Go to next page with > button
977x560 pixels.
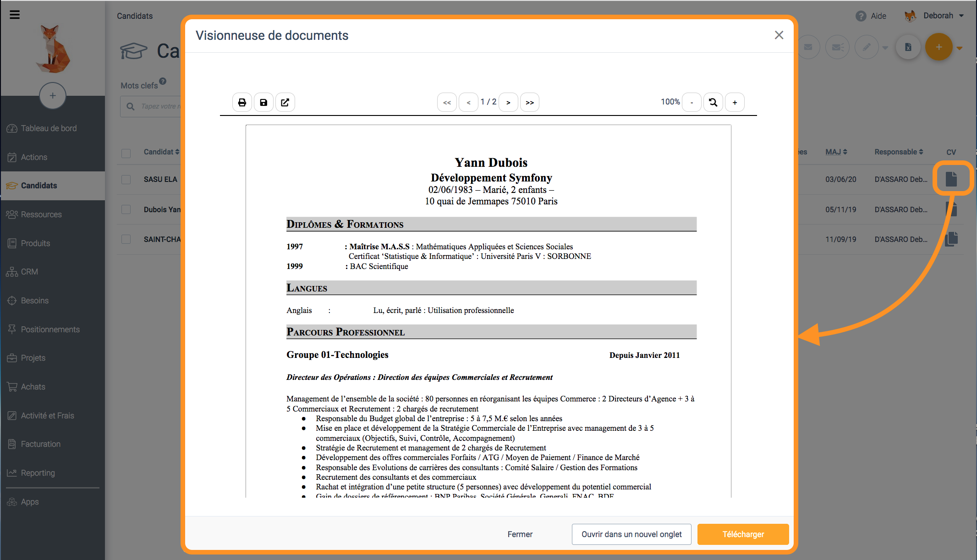[508, 102]
